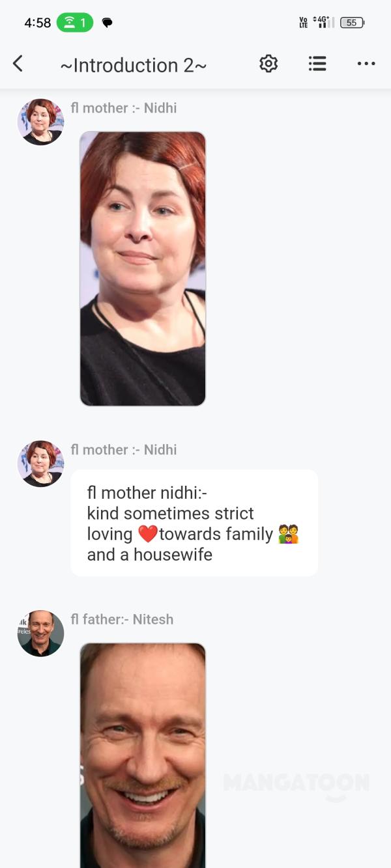This screenshot has width=391, height=868.
Task: Tap the label 'fl mother :- Nidhi'
Action: pyautogui.click(x=123, y=107)
